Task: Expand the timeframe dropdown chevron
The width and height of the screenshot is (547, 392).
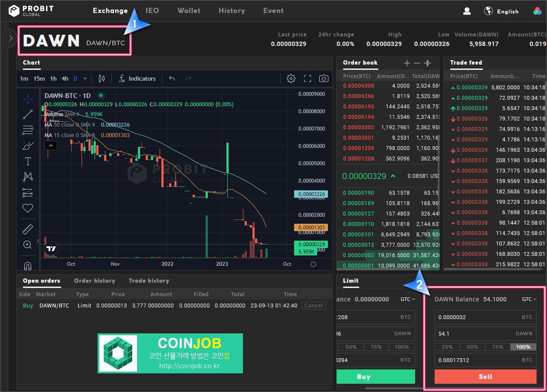Action: pos(85,78)
